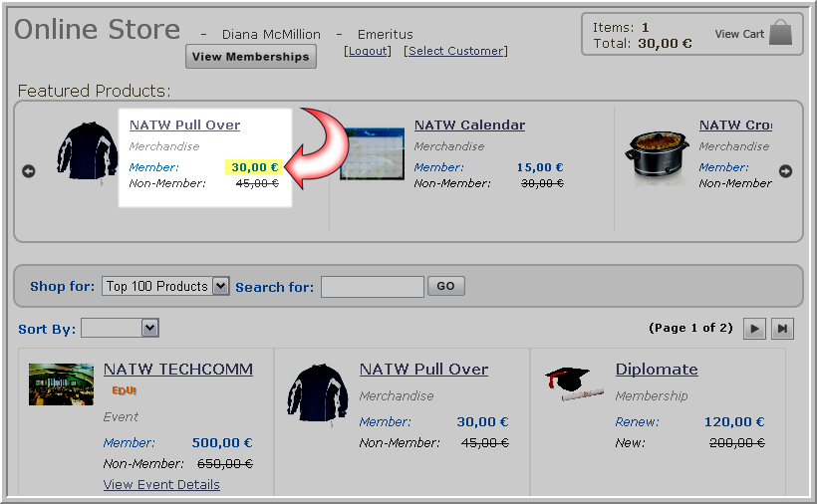Expand the Sort By dropdown
Viewport: 817px width, 504px height.
(120, 328)
